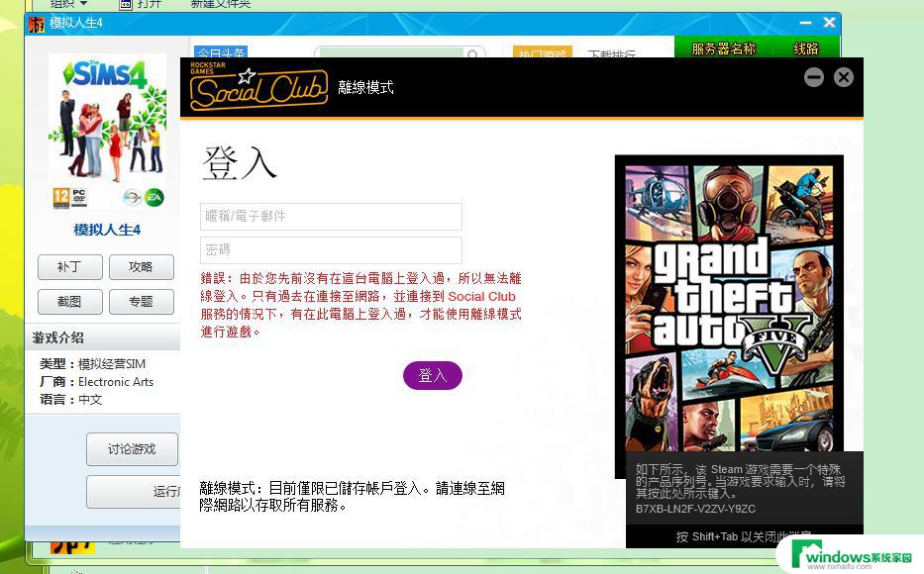Image resolution: width=924 pixels, height=574 pixels.
Task: Click the 攻略 guide button
Action: [142, 266]
